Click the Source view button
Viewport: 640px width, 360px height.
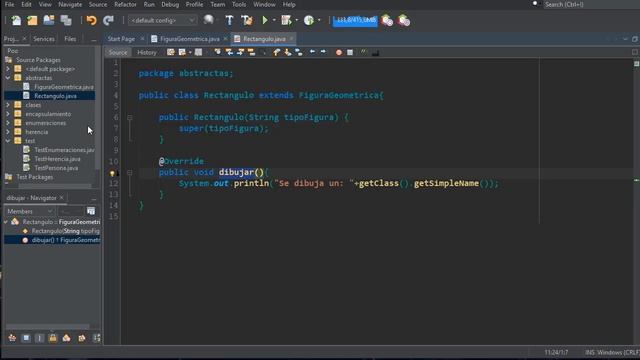118,52
